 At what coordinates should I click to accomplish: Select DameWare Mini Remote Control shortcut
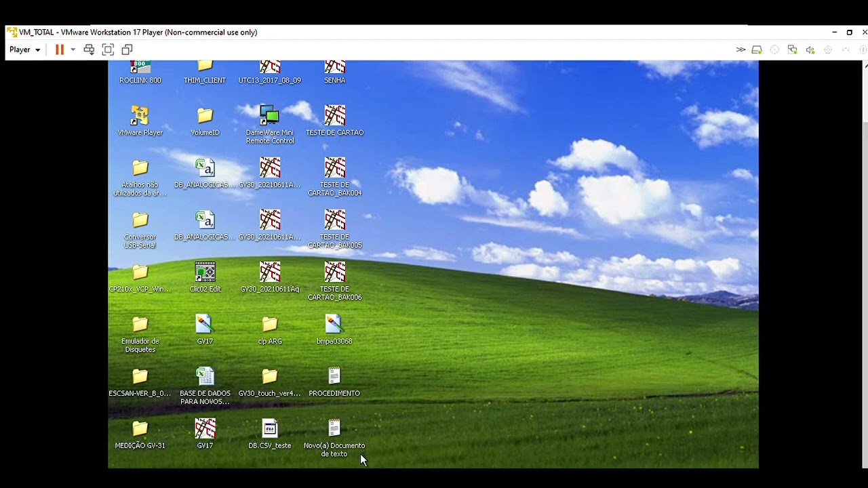click(x=270, y=125)
